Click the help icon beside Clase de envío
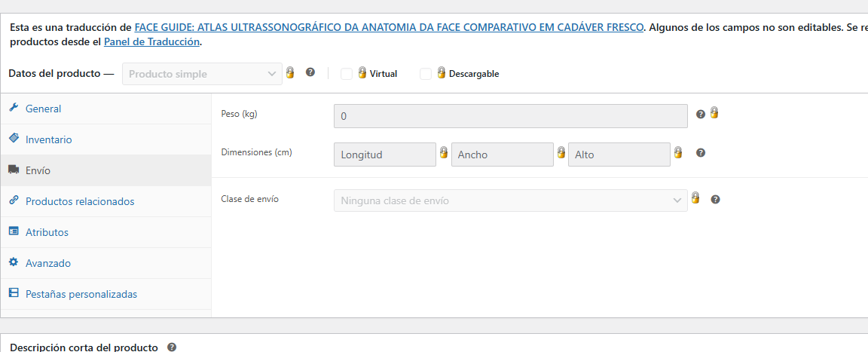 tap(715, 200)
